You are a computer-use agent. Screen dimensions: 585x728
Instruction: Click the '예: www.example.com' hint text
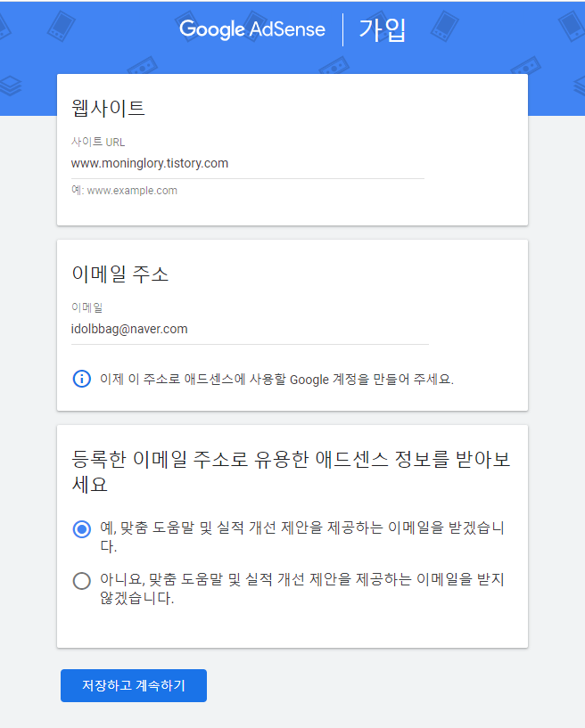tap(124, 191)
